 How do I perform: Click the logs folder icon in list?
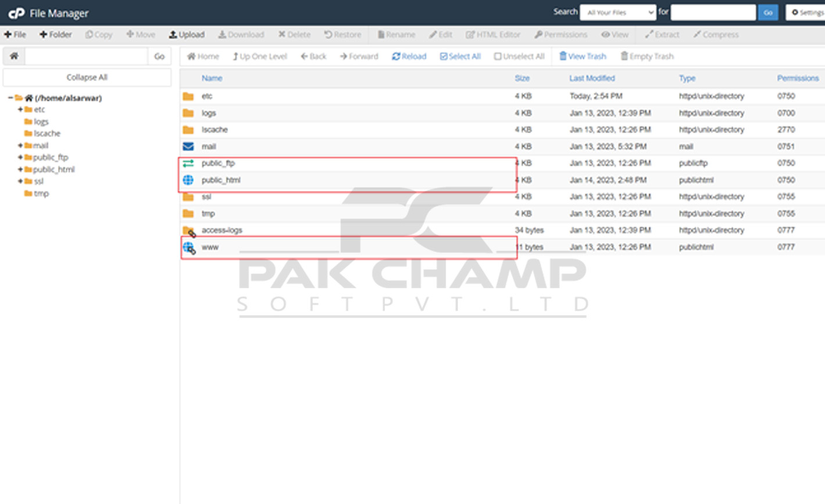point(188,113)
